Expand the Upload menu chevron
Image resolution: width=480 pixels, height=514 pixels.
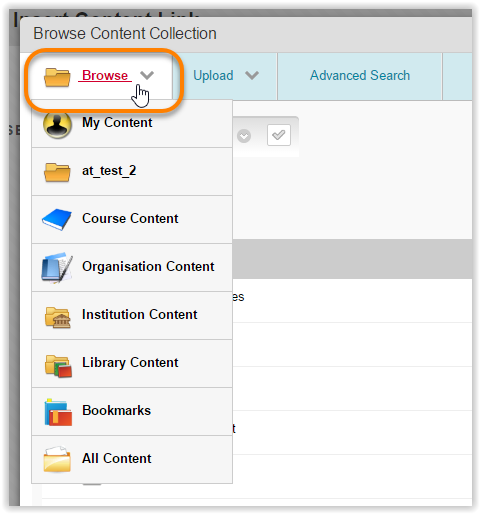click(x=252, y=75)
